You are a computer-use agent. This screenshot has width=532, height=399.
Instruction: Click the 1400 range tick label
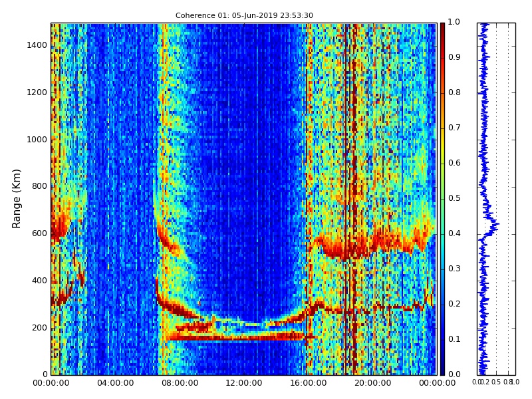pos(37,45)
